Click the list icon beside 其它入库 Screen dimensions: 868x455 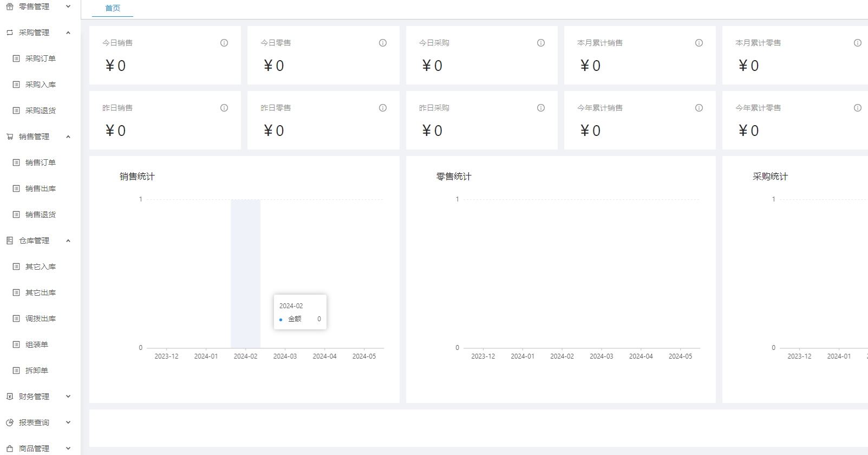pos(16,266)
